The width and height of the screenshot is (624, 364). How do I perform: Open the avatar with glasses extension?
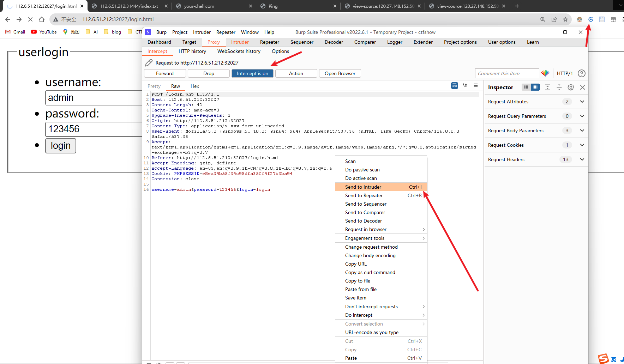click(x=580, y=19)
